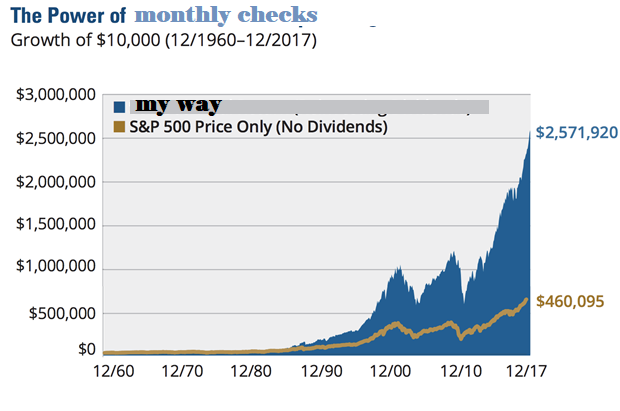Screen dimensions: 620x411
Task: Click the 12/60 x-axis label
Action: pos(113,371)
